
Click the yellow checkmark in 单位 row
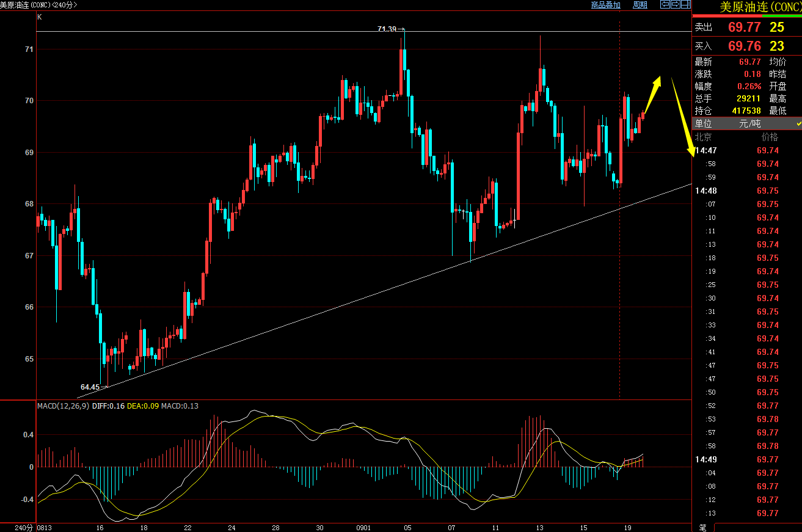799,124
